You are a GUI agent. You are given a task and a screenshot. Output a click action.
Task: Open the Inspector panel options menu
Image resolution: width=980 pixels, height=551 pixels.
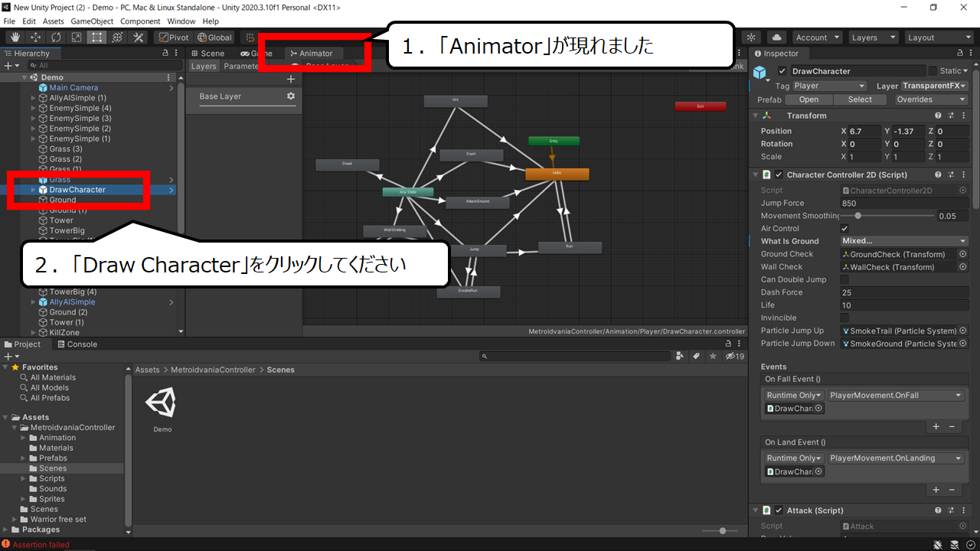[x=972, y=54]
